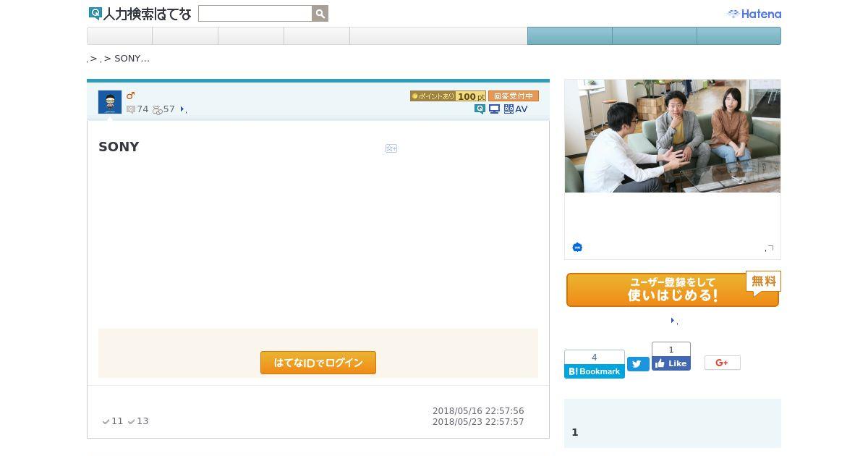Click the checkmark count 13
Image resolution: width=868 pixels, height=456 pixels.
pyautogui.click(x=138, y=421)
